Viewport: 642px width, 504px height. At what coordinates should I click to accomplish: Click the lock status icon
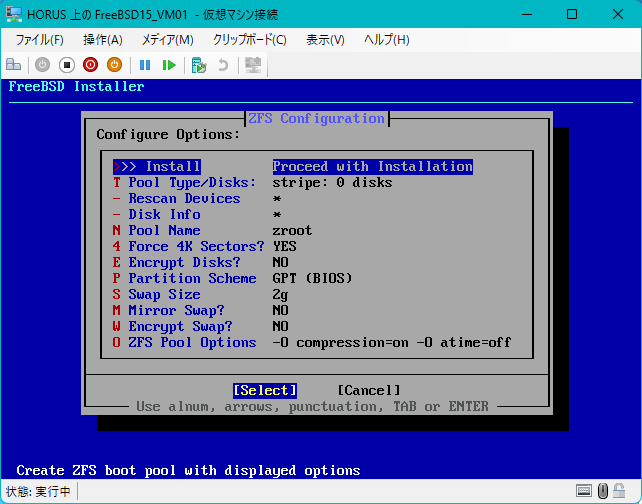click(x=619, y=490)
